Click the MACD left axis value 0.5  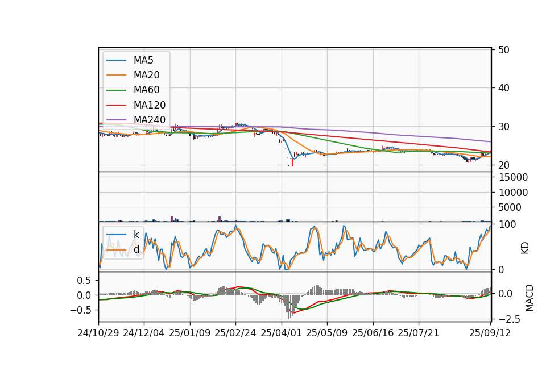tap(84, 281)
